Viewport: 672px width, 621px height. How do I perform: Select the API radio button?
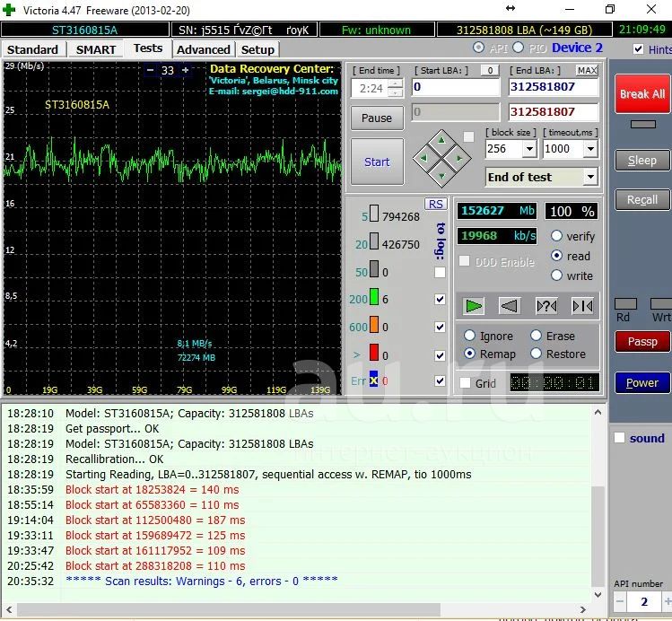(479, 48)
